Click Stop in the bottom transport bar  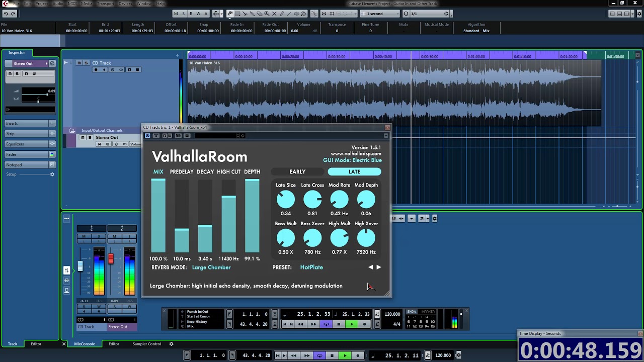click(x=332, y=355)
